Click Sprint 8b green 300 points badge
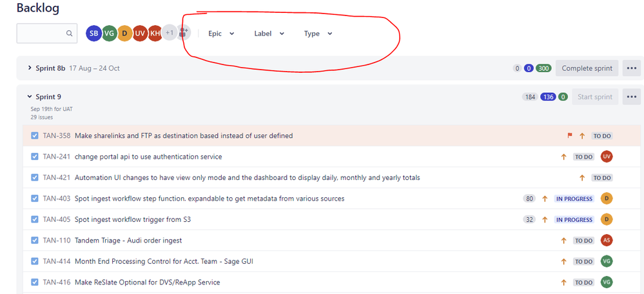 pyautogui.click(x=543, y=68)
